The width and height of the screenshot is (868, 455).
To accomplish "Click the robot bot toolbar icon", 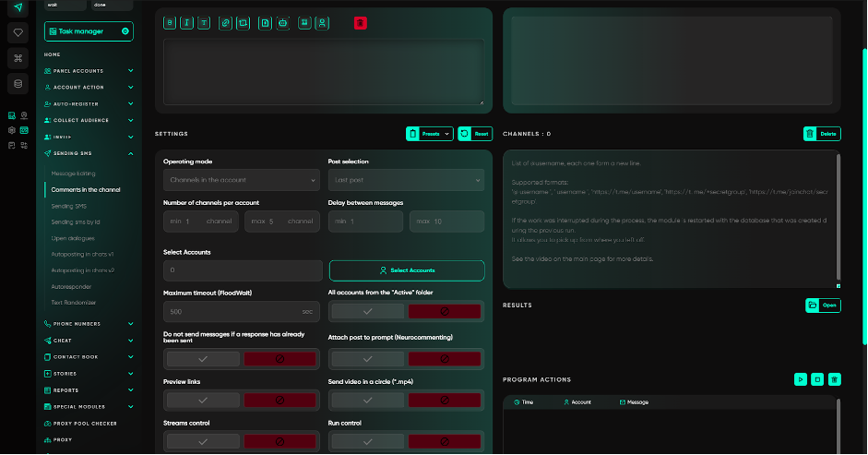I will 283,23.
